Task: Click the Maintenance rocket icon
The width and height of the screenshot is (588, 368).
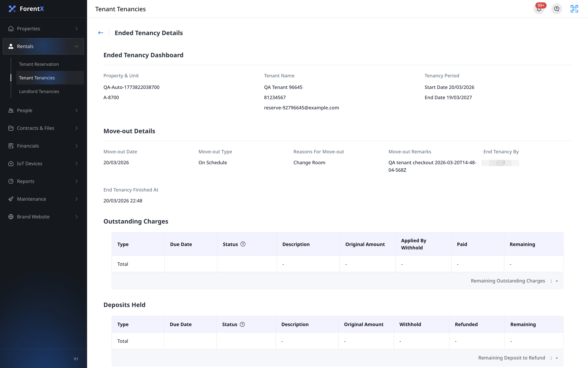Action: coord(11,199)
